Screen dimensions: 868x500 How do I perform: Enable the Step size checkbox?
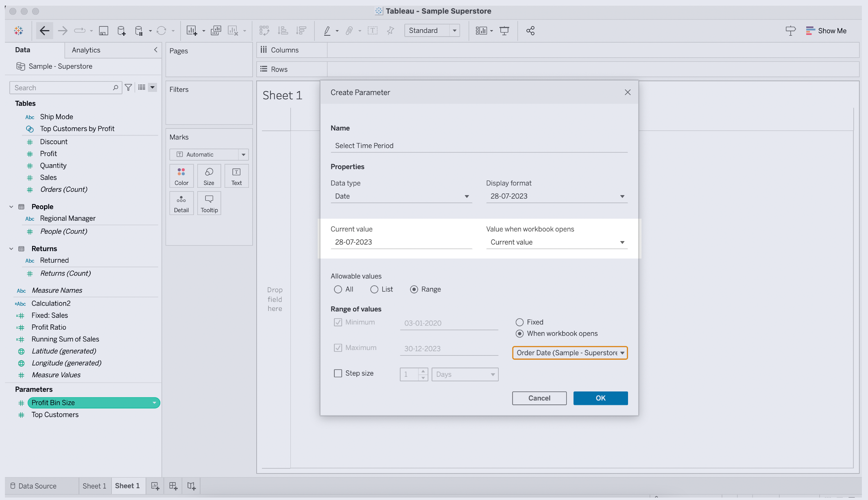tap(338, 373)
